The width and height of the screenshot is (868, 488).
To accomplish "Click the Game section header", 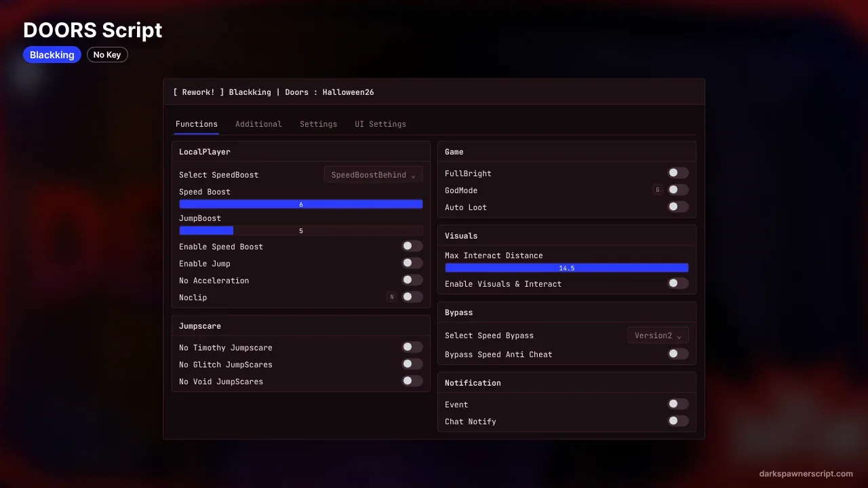I will click(454, 152).
